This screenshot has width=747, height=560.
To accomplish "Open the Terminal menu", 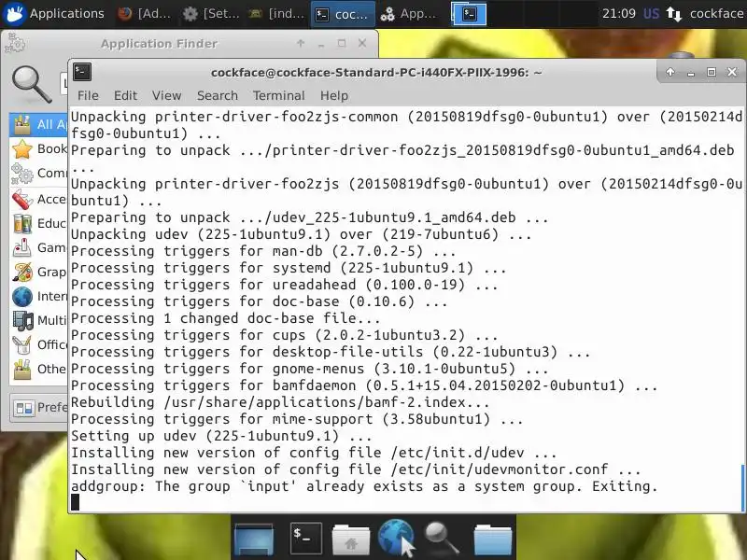I will point(278,96).
